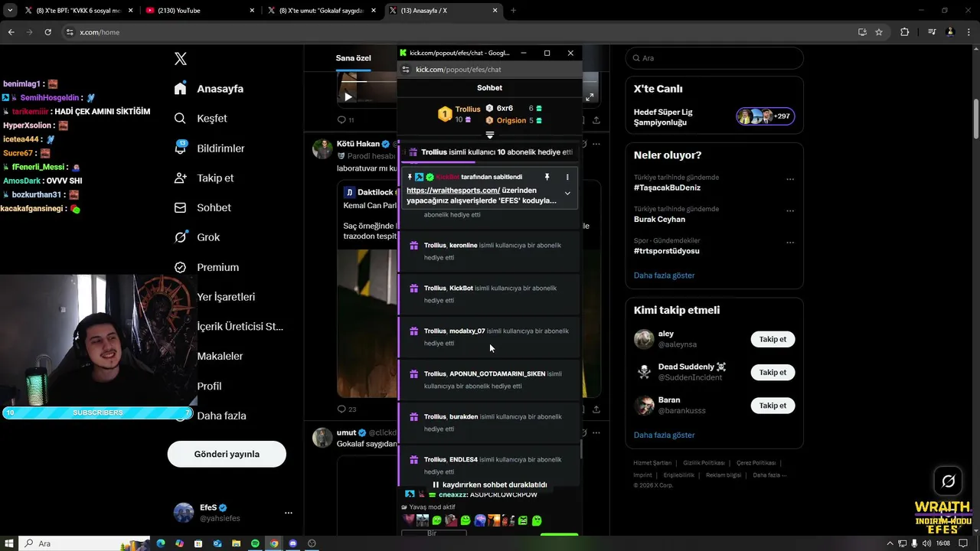
Task: Open Spotify from the taskbar
Action: [256, 543]
